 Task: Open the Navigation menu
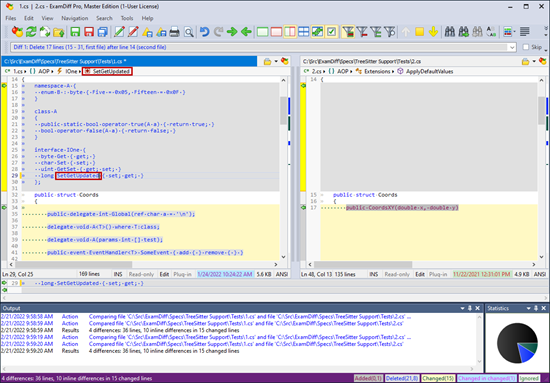75,18
